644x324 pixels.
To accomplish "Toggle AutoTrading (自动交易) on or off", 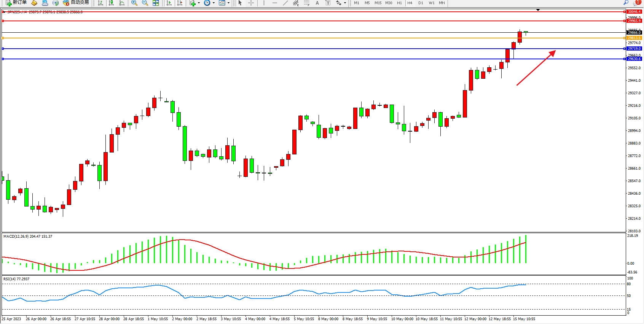I will 76,3.
